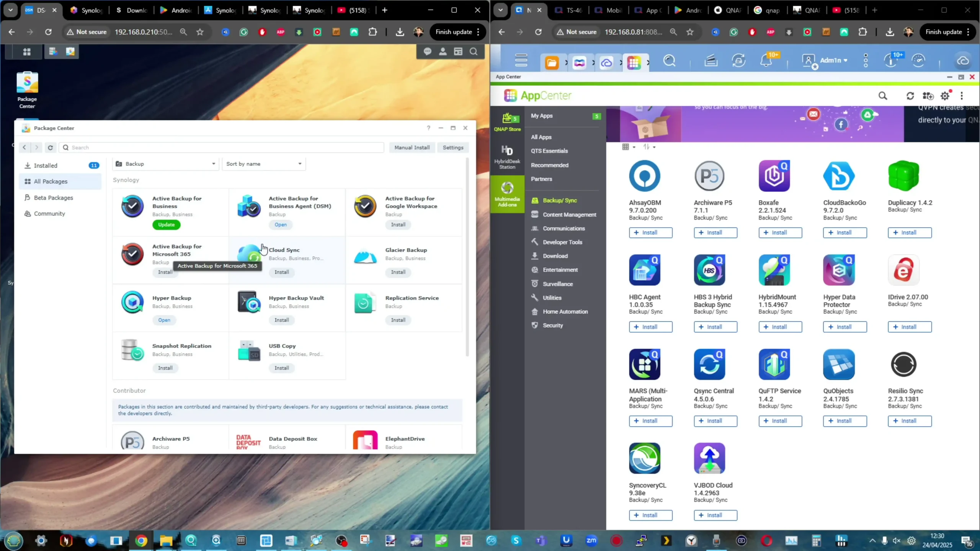The width and height of the screenshot is (980, 551).
Task: Open QNAP notifications bell
Action: pos(767,60)
